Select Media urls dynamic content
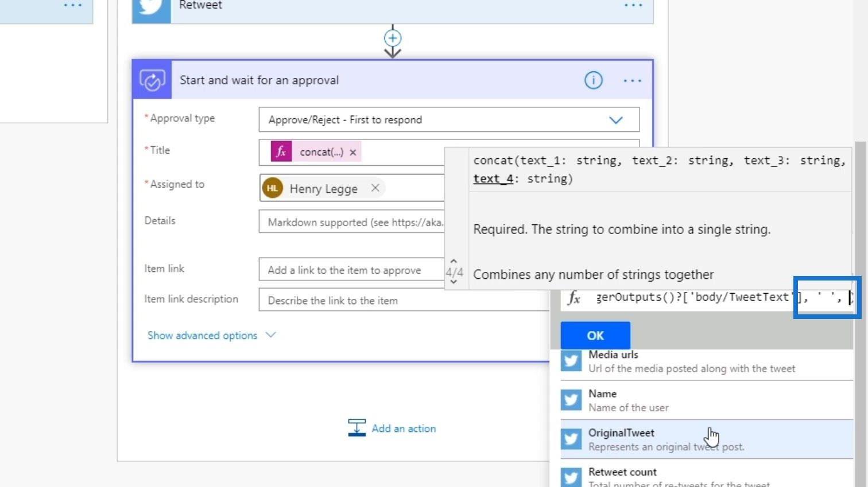 707,362
